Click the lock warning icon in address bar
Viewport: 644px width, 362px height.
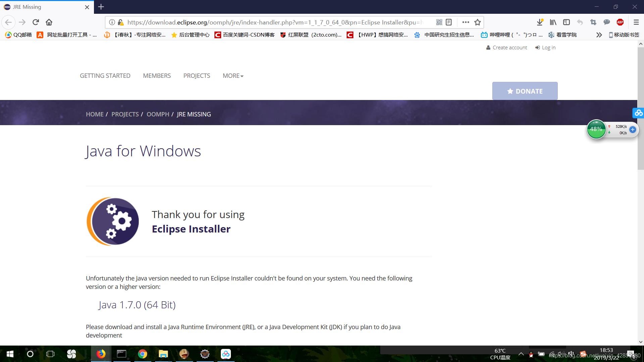pyautogui.click(x=121, y=22)
